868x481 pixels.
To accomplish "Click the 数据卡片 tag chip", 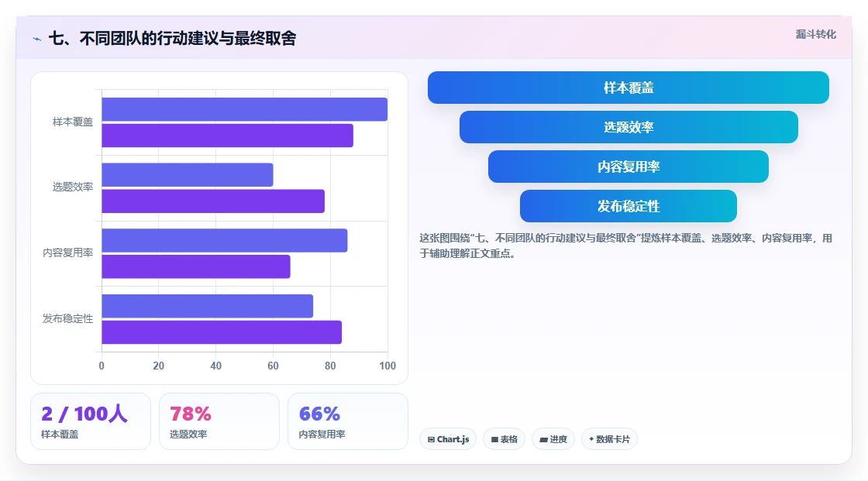I will [609, 439].
